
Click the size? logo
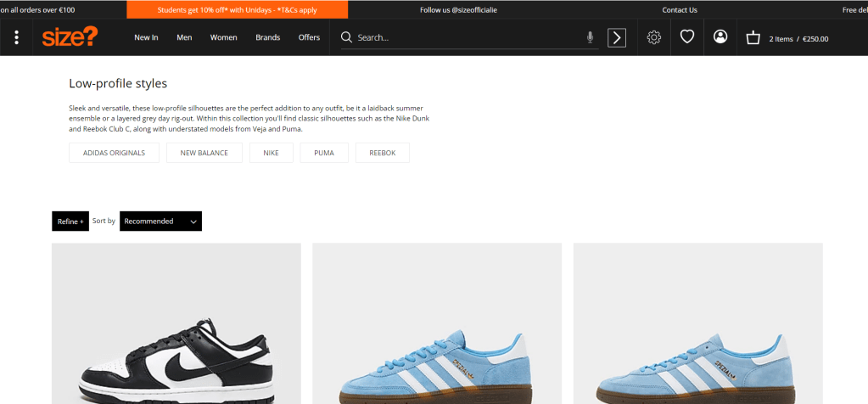[70, 37]
